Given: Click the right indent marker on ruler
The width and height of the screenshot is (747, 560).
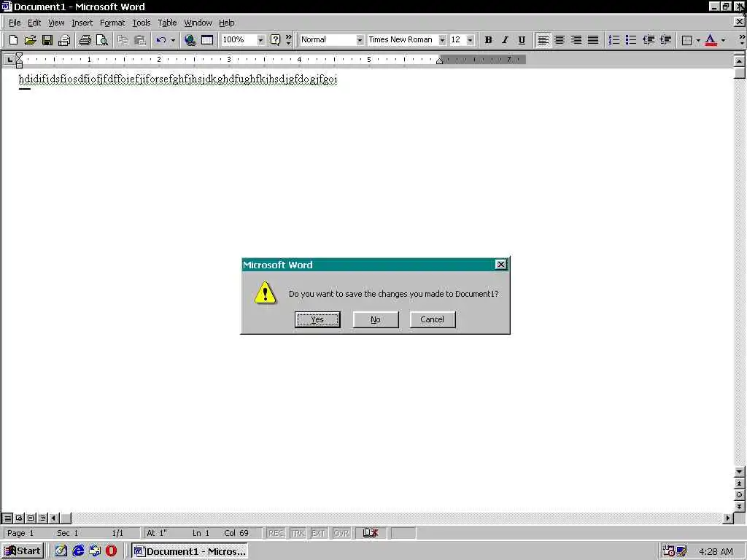Looking at the screenshot, I should coord(439,61).
